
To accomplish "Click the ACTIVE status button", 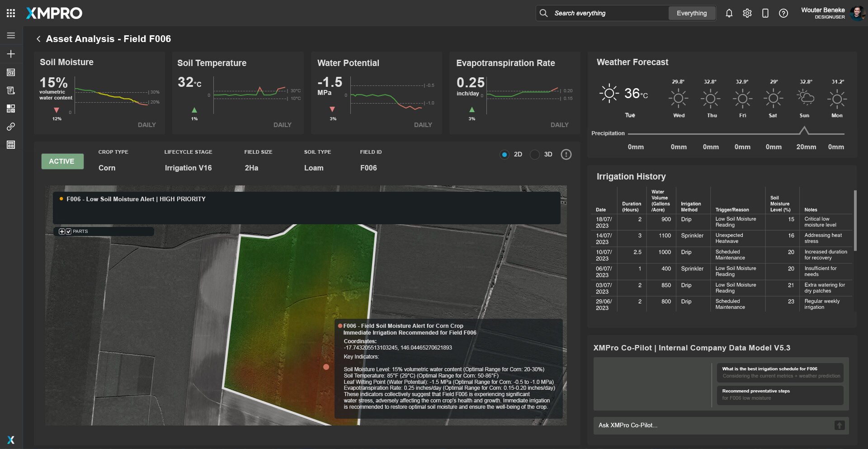I will [x=62, y=161].
